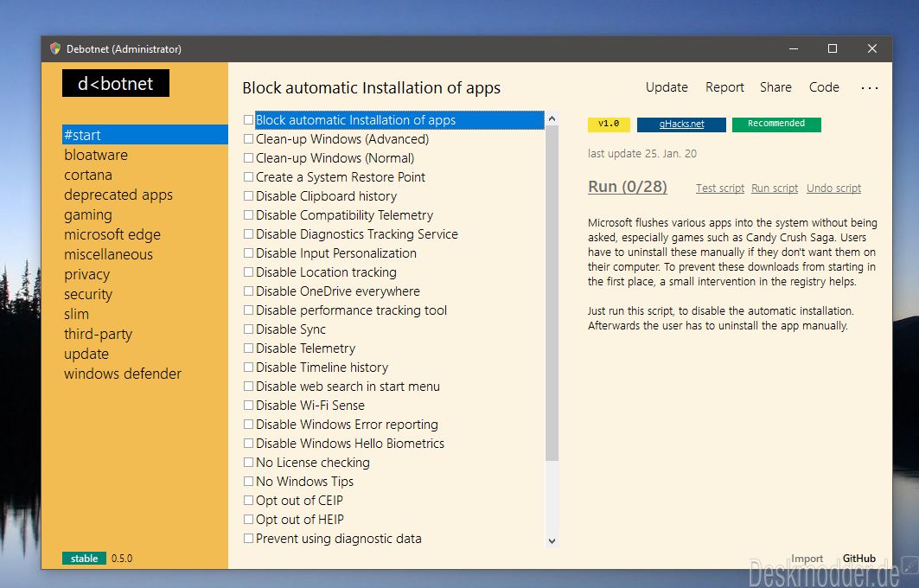Click the scroll up arrow in script list
This screenshot has height=588, width=919.
coord(552,119)
